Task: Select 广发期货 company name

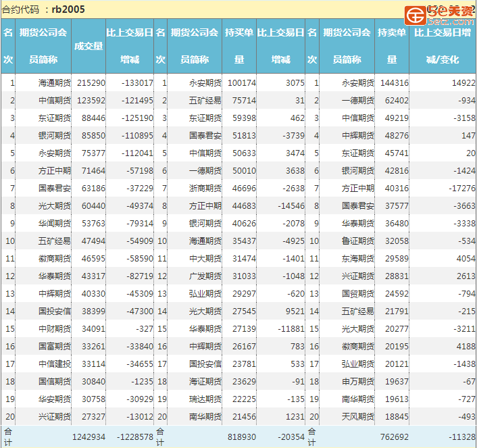Action: pos(205,276)
